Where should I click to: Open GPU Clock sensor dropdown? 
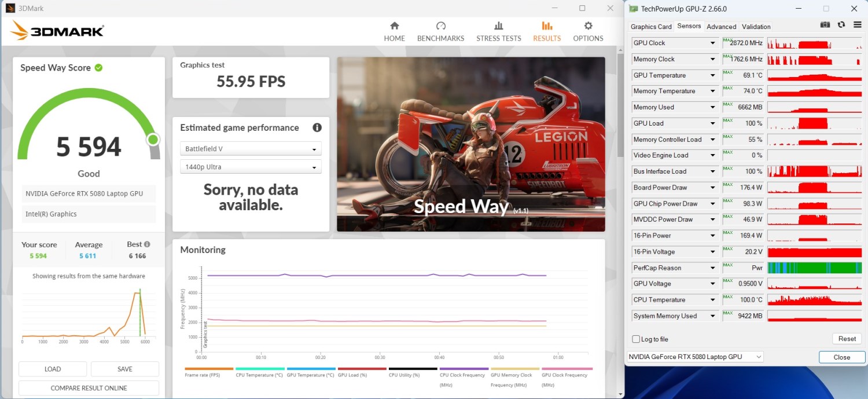713,43
